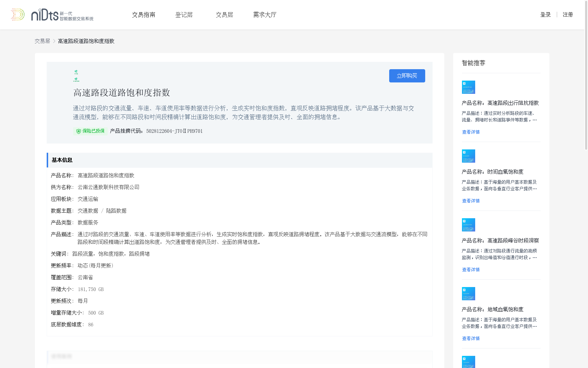Click the 智能推荐 panel heading
This screenshot has height=368, width=588.
[x=473, y=63]
